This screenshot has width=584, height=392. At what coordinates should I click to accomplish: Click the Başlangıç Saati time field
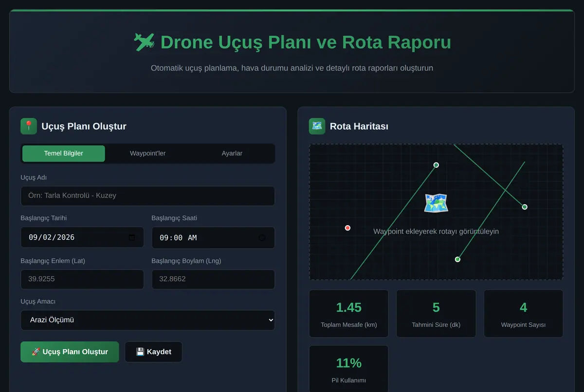[213, 237]
